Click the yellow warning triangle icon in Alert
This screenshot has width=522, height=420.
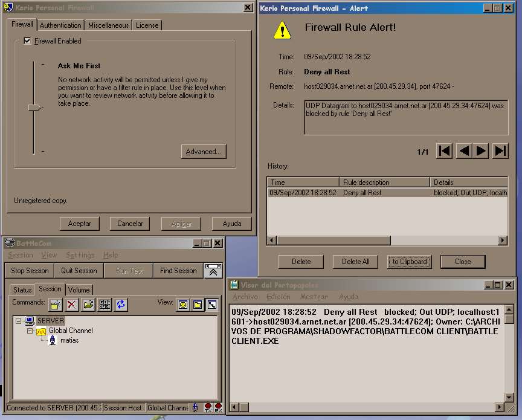click(282, 30)
